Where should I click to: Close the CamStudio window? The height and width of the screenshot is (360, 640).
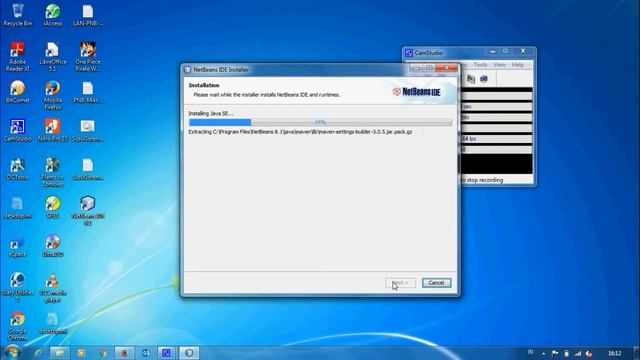pos(523,51)
